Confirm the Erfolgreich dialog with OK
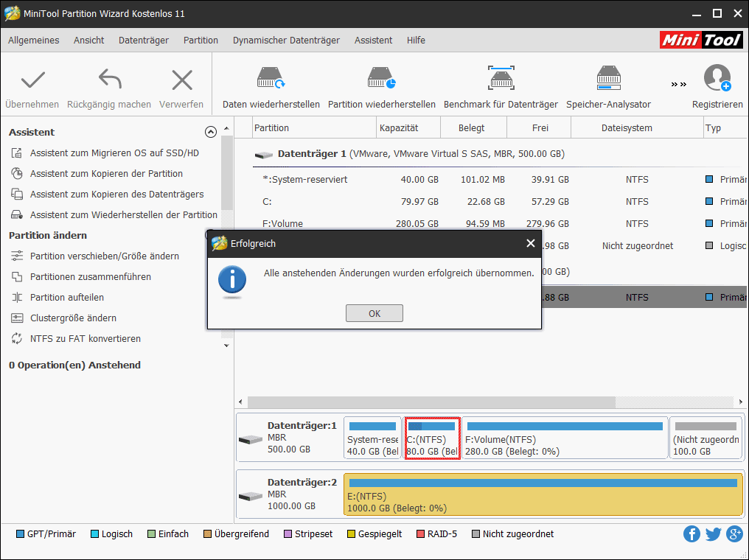 pos(374,312)
